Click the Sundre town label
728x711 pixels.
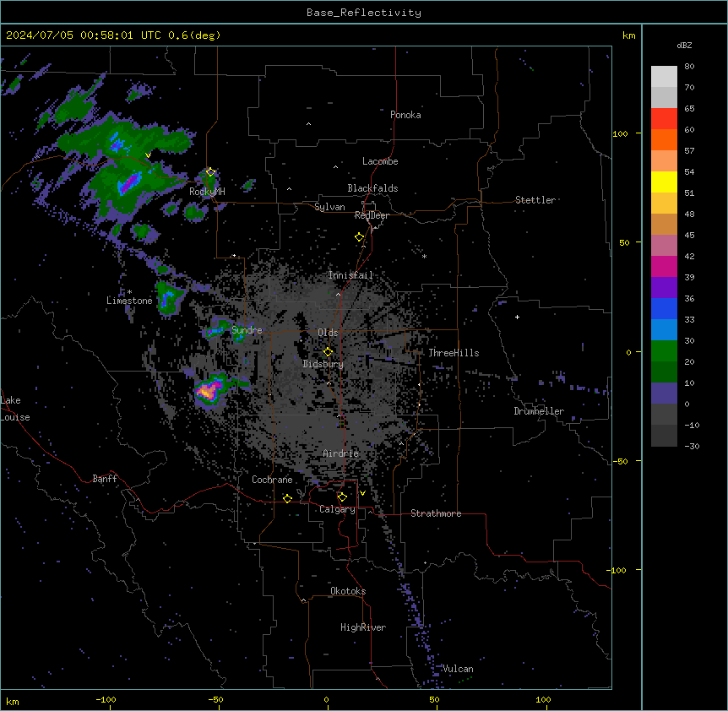[x=247, y=330]
